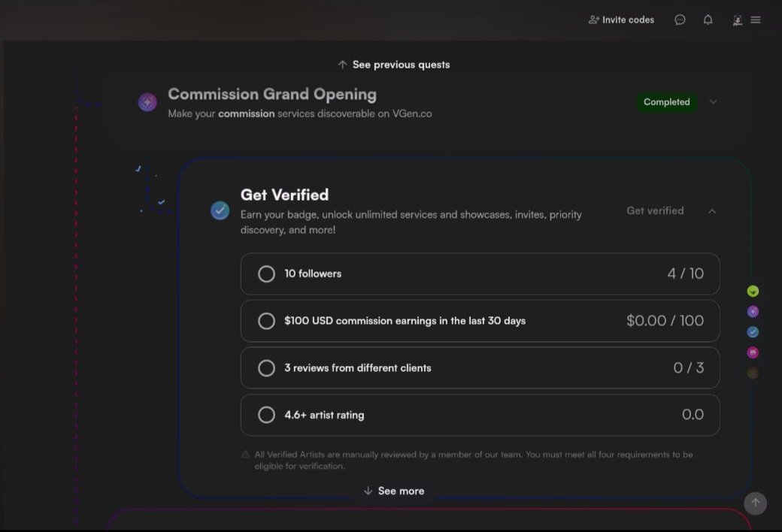This screenshot has width=782, height=532.
Task: Click the Earn your badge description text
Action: (x=411, y=222)
